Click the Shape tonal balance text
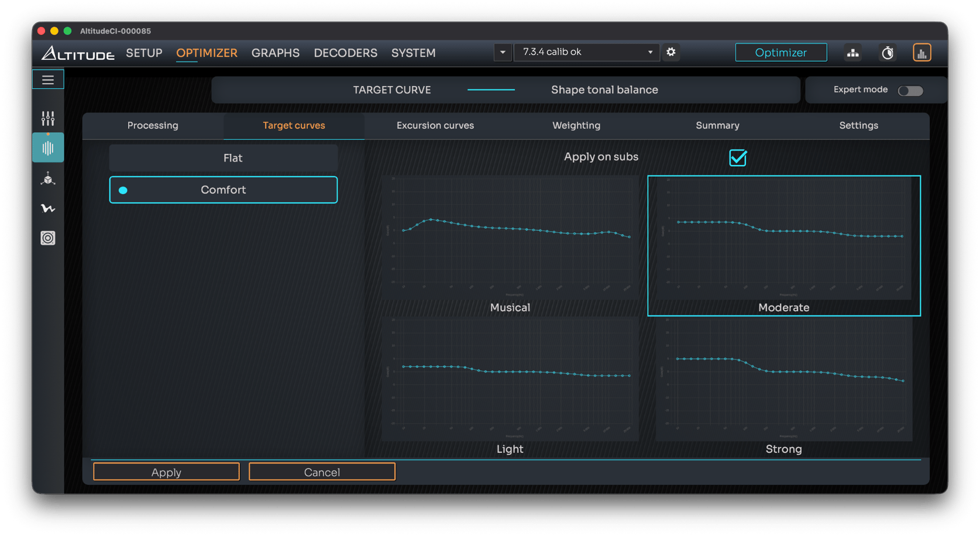The image size is (980, 536). [604, 90]
